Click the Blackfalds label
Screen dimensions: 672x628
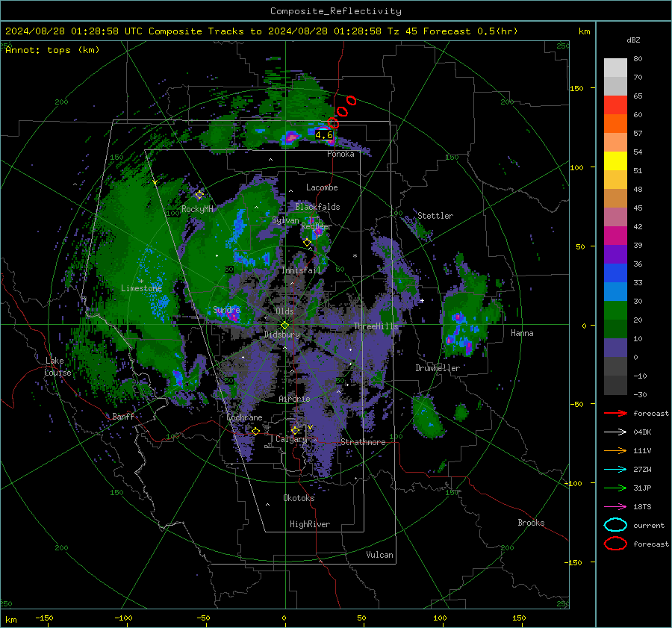coord(317,207)
